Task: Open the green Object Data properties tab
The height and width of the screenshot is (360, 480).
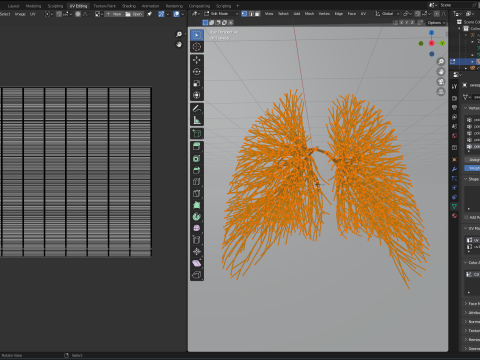Action: [x=454, y=206]
